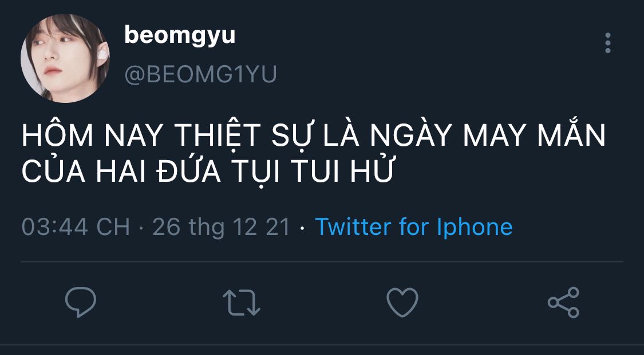Click the 03:44 CH timestamp
This screenshot has width=644, height=355.
click(x=76, y=227)
